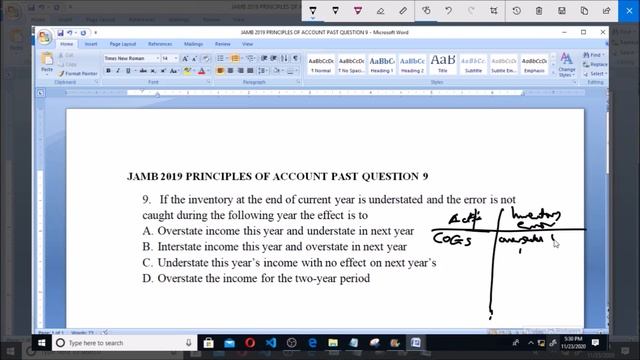The width and height of the screenshot is (640, 360).
Task: Redo from Word Quick Access Toolbar
Action: point(83,33)
